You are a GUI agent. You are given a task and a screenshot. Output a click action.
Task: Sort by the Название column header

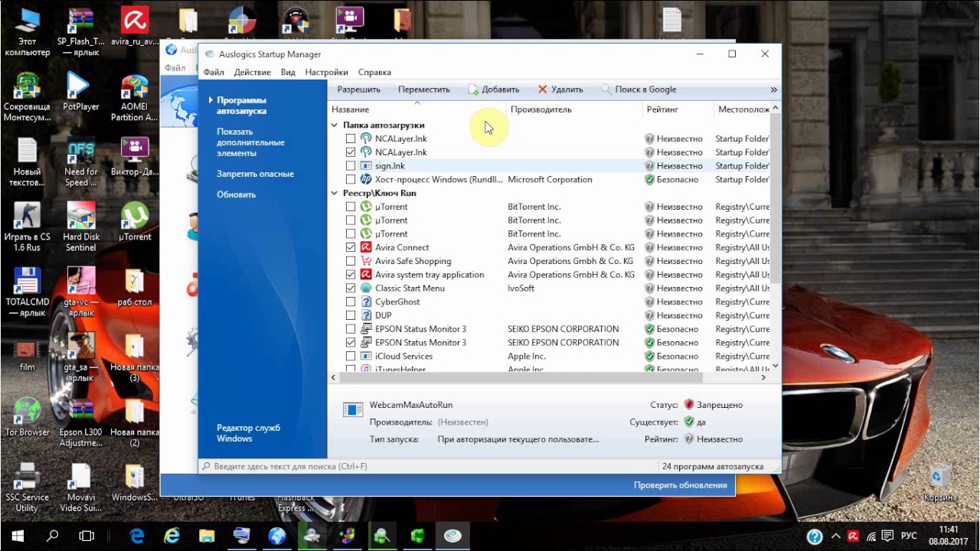pos(416,109)
